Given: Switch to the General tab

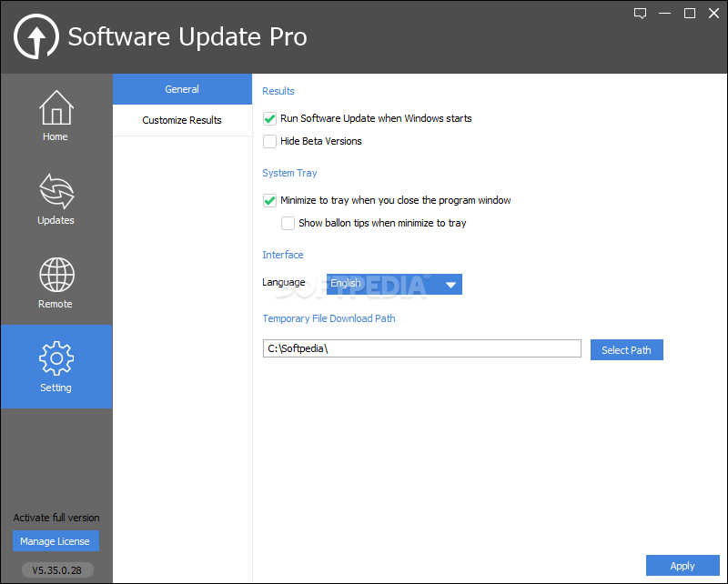Looking at the screenshot, I should click(182, 89).
